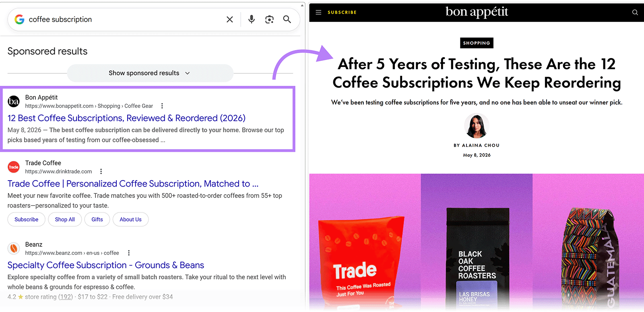
Task: Open options menu for the Bon Appétit result
Action: 162,106
